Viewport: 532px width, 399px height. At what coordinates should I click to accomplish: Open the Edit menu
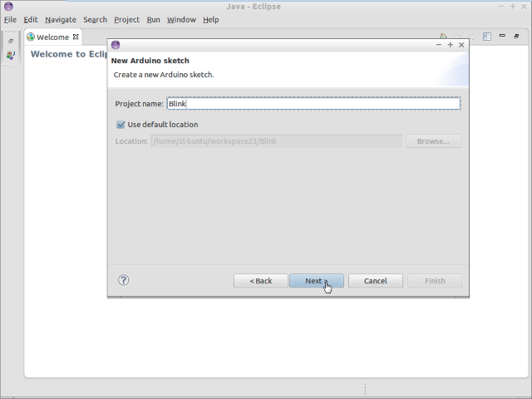[x=31, y=20]
